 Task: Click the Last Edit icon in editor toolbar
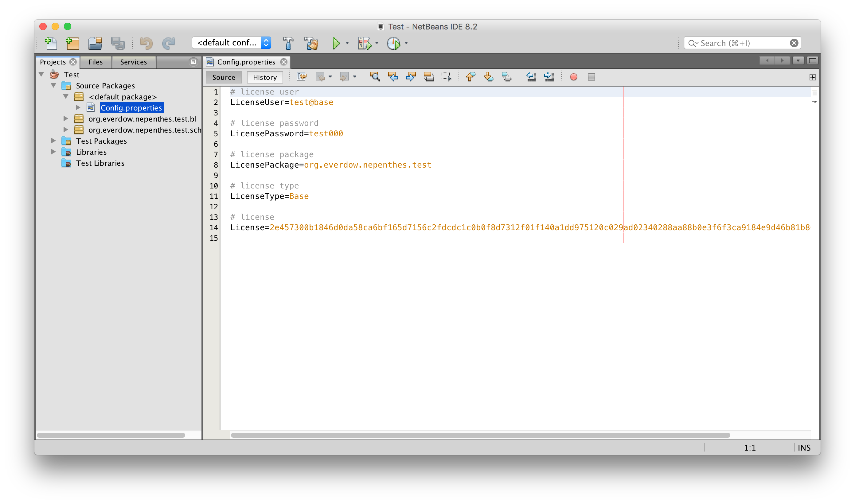coord(302,77)
